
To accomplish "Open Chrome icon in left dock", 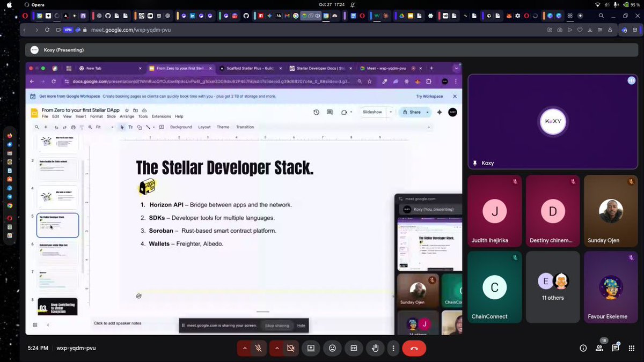I will (x=10, y=205).
